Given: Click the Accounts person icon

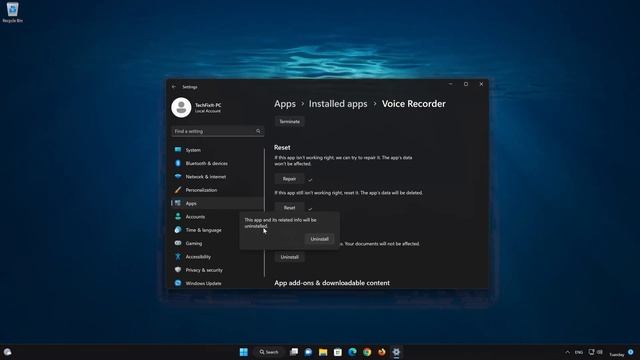Looking at the screenshot, I should [x=178, y=216].
